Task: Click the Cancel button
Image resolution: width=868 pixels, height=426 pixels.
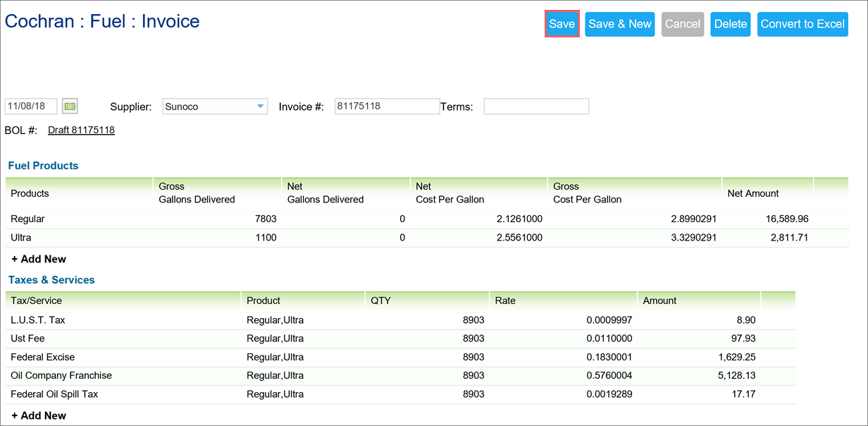Action: [x=683, y=24]
